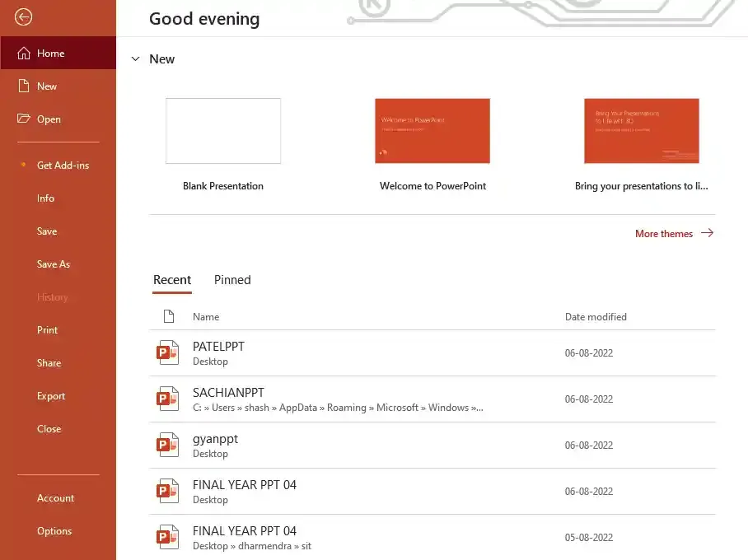Click the 06-08-2022 date for gyanppt
The height and width of the screenshot is (560, 748).
pyautogui.click(x=589, y=445)
